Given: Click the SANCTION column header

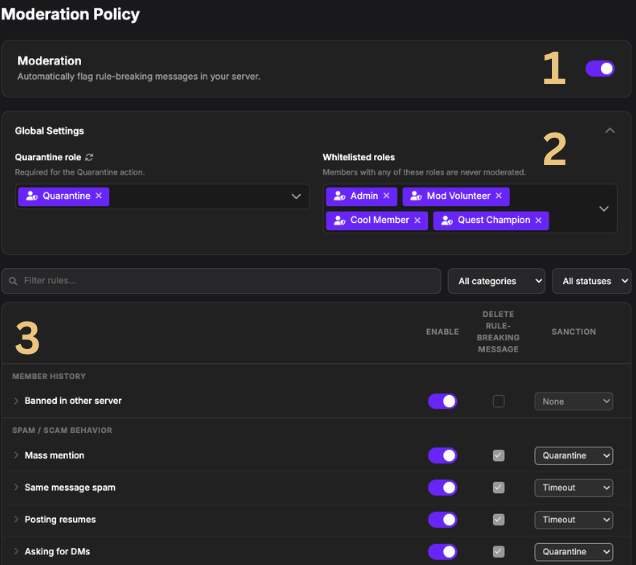Looking at the screenshot, I should tap(574, 332).
